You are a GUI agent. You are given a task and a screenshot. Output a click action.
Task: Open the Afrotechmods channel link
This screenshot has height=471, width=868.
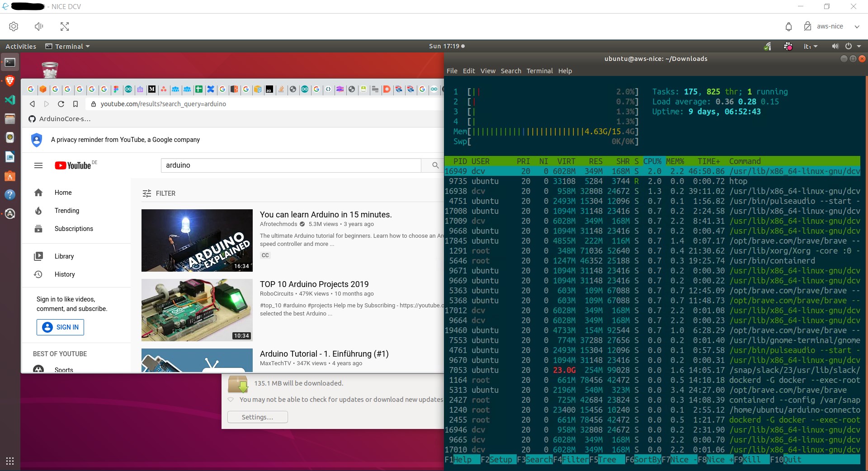click(278, 224)
